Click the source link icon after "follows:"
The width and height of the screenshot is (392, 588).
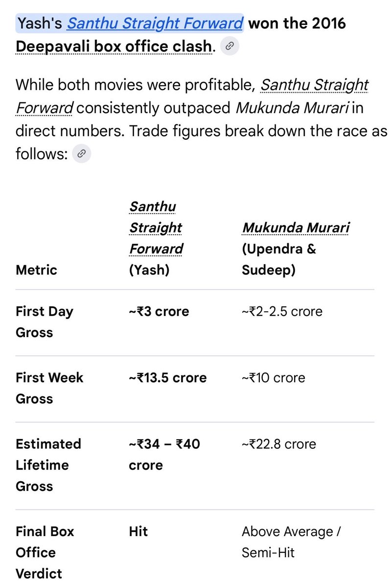click(x=81, y=154)
